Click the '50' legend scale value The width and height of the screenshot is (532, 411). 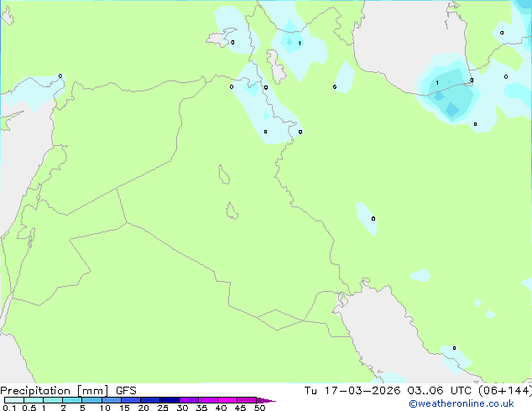click(x=259, y=408)
